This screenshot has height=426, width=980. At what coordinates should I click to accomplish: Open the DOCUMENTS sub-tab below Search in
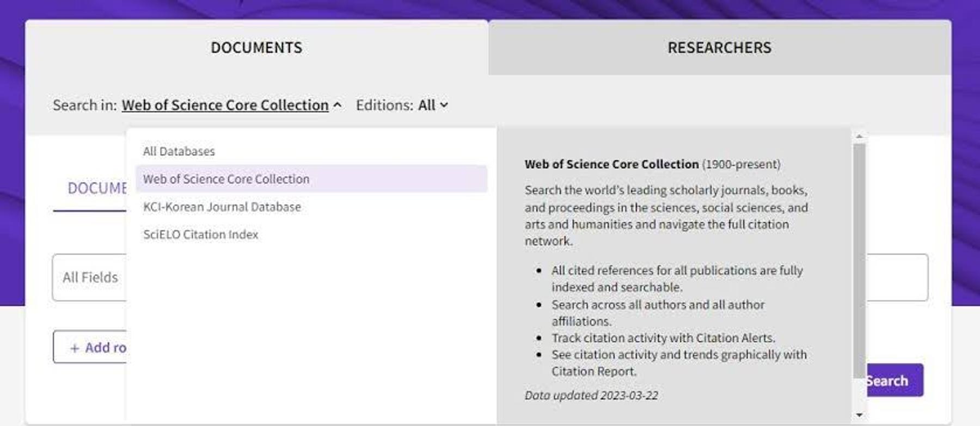tap(90, 188)
